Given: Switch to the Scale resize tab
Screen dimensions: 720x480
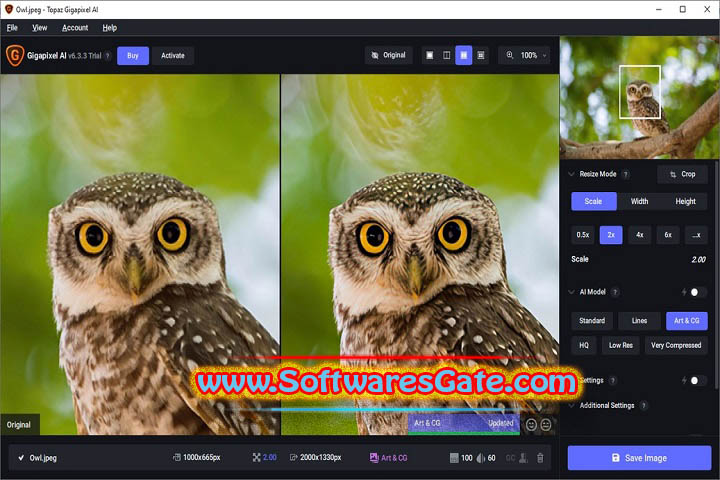Looking at the screenshot, I should [x=594, y=201].
